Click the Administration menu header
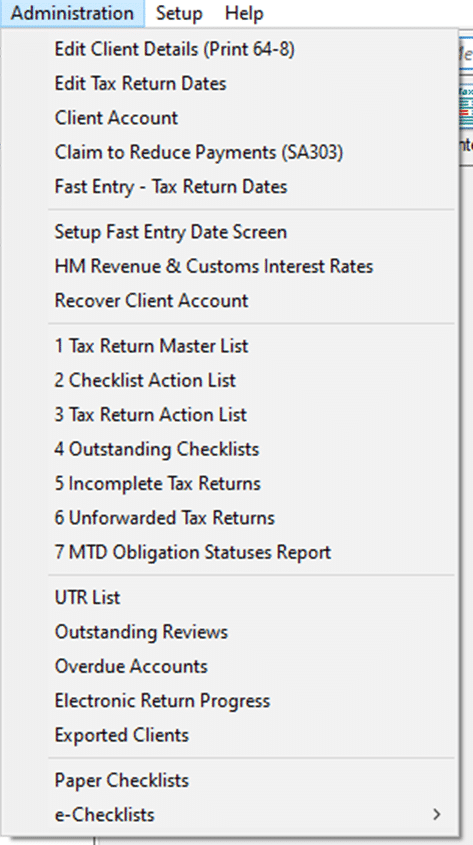This screenshot has width=473, height=845. 72,13
